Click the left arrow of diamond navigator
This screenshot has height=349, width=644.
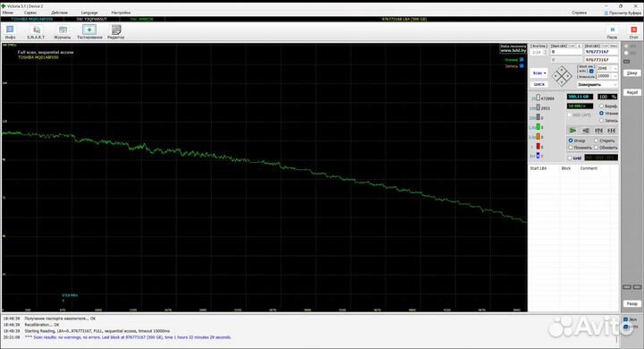click(x=555, y=76)
